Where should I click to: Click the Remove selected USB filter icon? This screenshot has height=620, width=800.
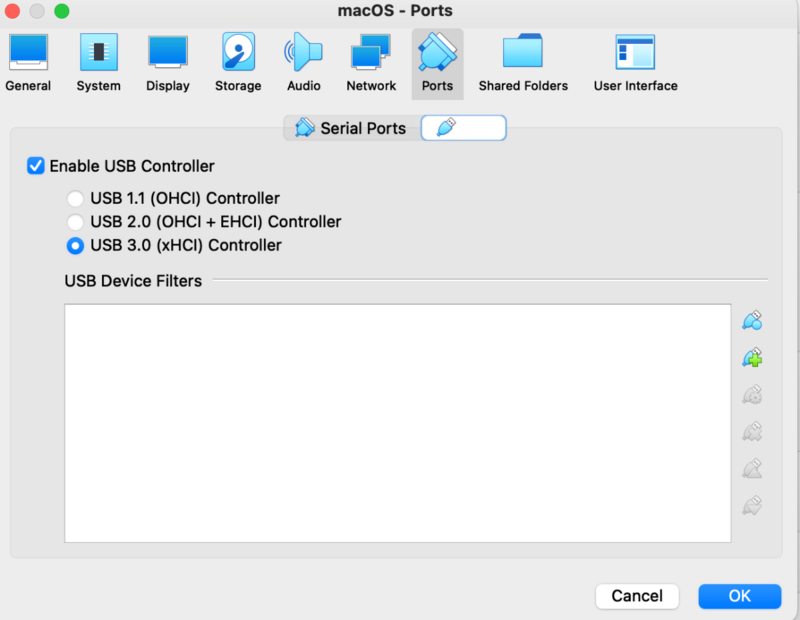pos(752,432)
